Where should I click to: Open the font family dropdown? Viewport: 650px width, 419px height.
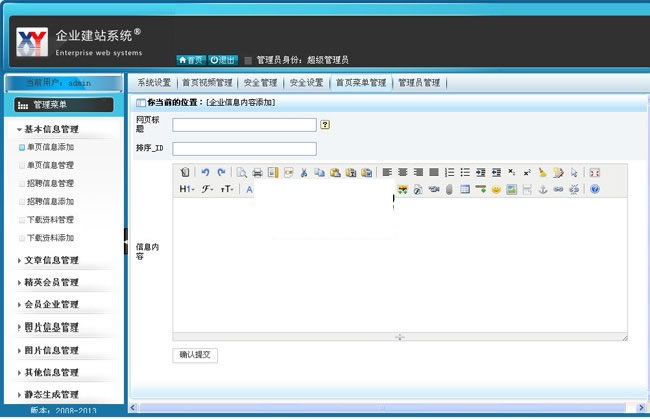coord(207,189)
